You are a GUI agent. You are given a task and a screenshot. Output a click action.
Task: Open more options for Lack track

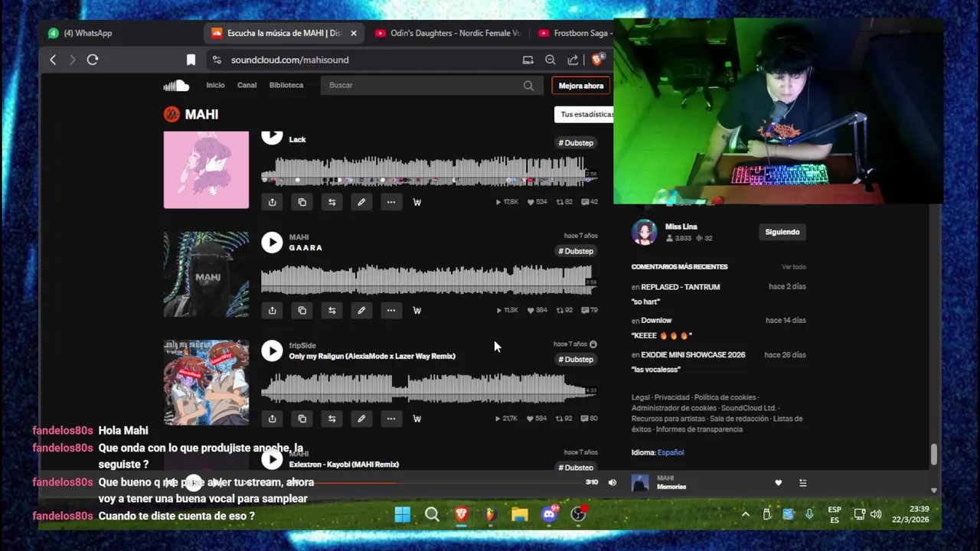click(391, 202)
